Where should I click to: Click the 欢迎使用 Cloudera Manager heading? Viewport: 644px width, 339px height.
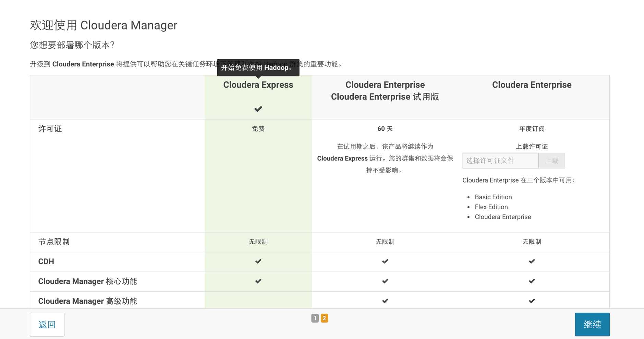[x=104, y=25]
